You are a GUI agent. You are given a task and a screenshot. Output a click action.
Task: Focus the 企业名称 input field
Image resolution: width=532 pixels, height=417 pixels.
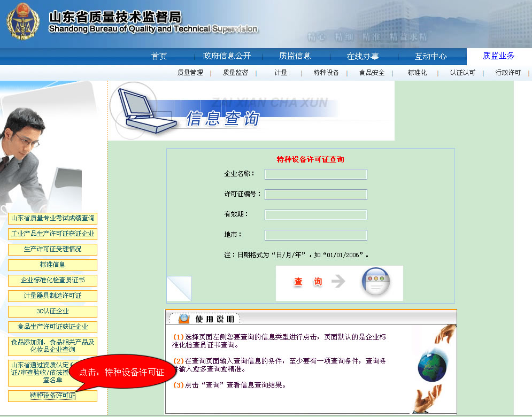[315, 174]
